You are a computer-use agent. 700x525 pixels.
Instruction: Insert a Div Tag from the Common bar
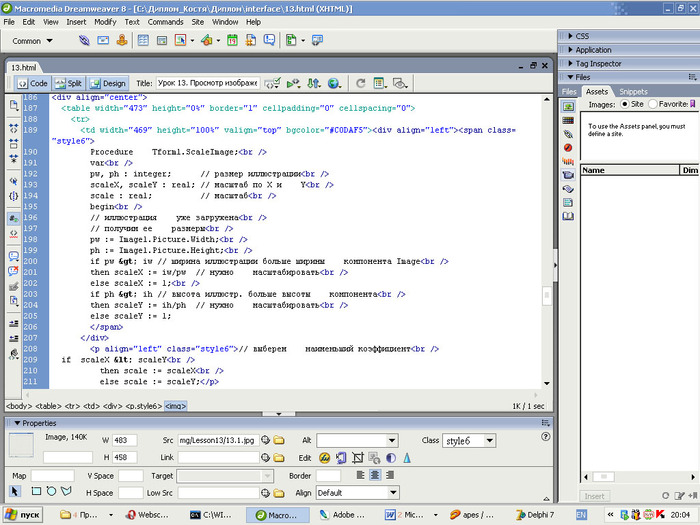(x=162, y=41)
